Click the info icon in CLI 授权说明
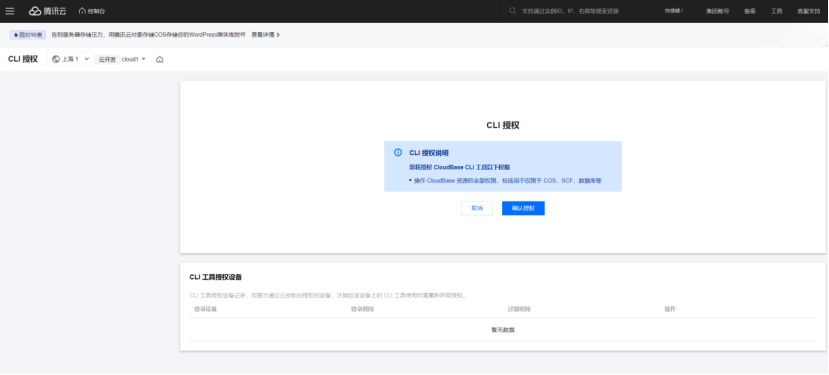The height and width of the screenshot is (375, 829). tap(398, 152)
